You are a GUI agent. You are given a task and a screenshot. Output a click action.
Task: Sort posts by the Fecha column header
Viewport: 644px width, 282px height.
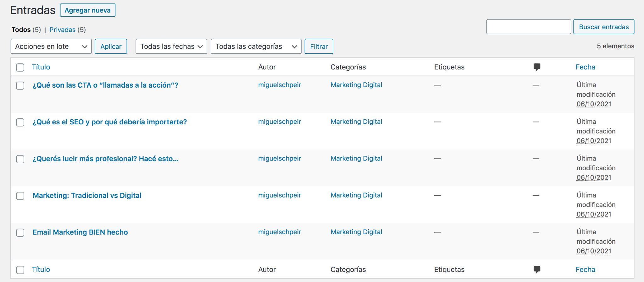click(585, 67)
